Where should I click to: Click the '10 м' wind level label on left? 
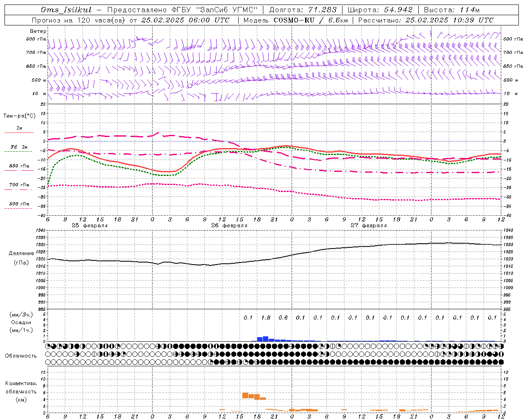(x=39, y=94)
